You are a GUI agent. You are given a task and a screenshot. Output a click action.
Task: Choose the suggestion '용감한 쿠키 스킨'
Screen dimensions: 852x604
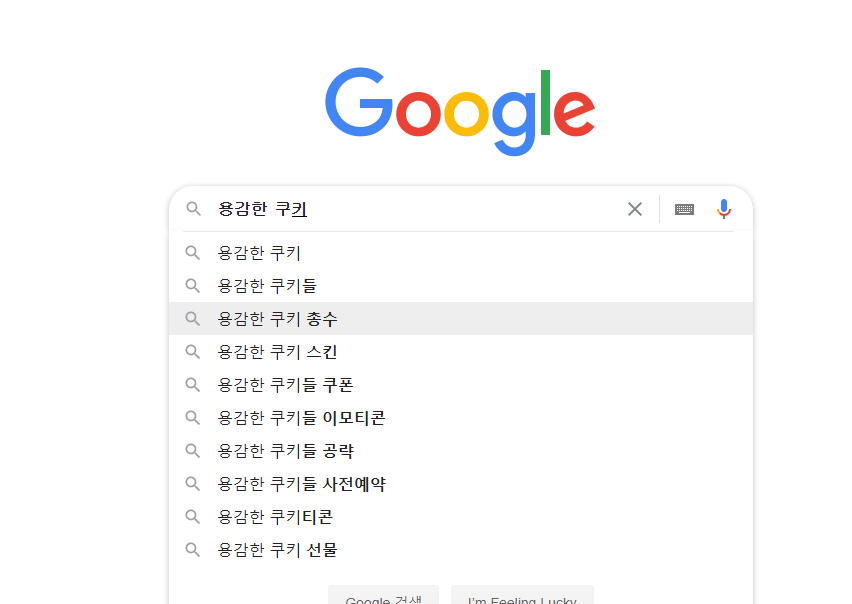click(278, 352)
